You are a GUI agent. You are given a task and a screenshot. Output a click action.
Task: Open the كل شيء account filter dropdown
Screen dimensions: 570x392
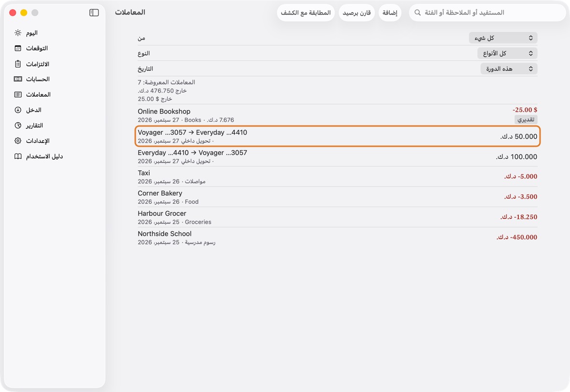coord(503,38)
